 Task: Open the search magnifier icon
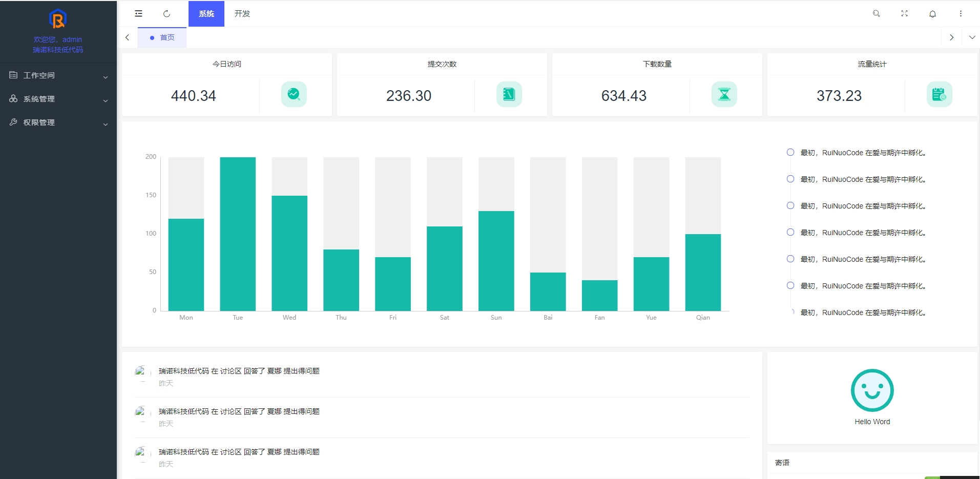point(876,14)
